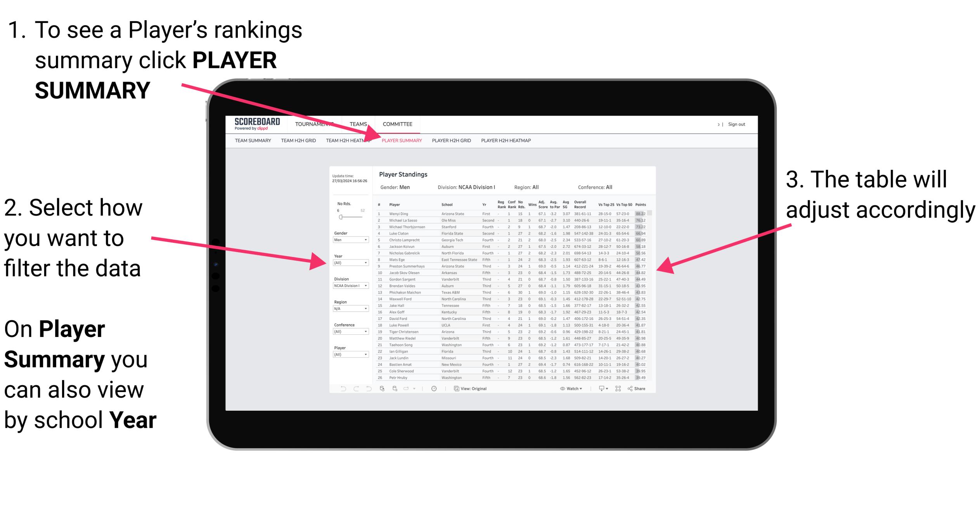Image resolution: width=980 pixels, height=527 pixels.
Task: Expand the Division dropdown selector
Action: pyautogui.click(x=362, y=285)
